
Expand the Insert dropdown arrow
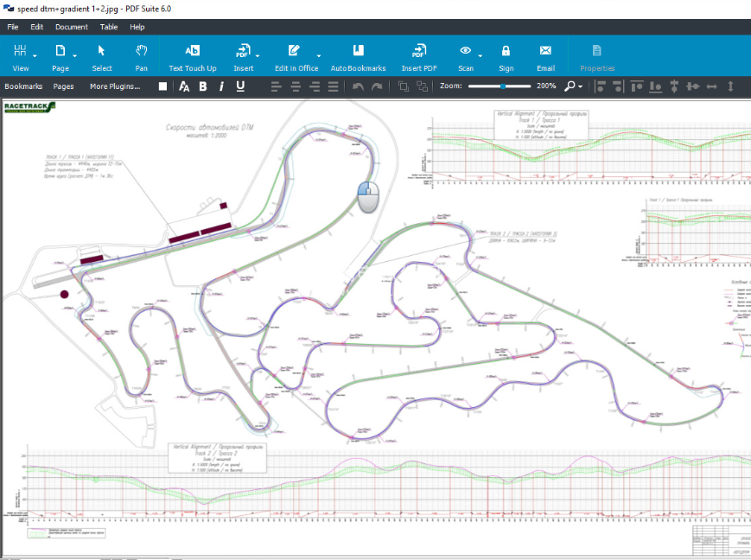pyautogui.click(x=258, y=56)
